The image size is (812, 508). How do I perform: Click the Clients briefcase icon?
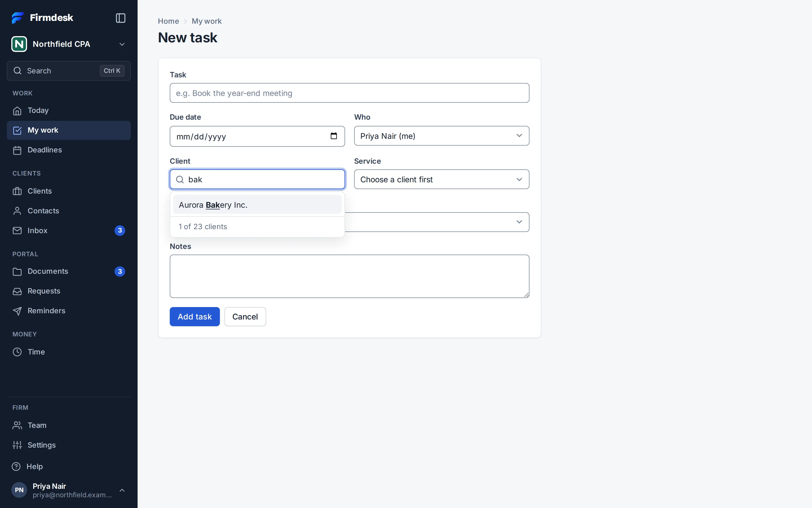[17, 191]
